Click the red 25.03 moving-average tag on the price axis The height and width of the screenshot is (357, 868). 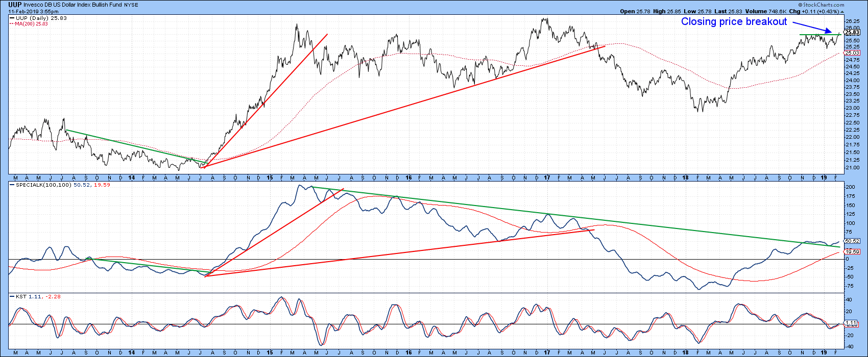[x=851, y=53]
